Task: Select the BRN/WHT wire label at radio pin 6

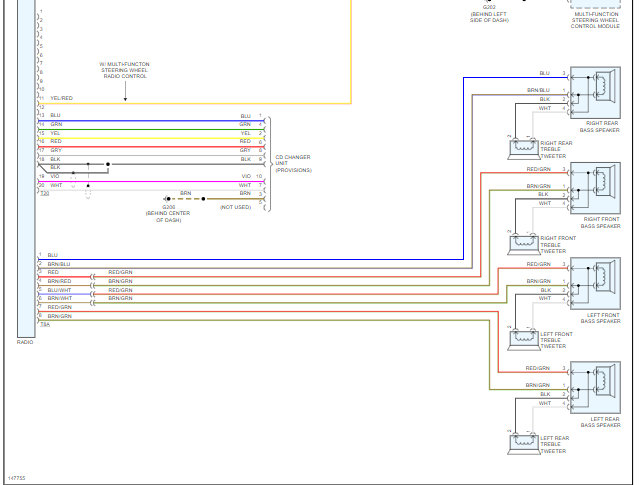Action: (x=60, y=298)
